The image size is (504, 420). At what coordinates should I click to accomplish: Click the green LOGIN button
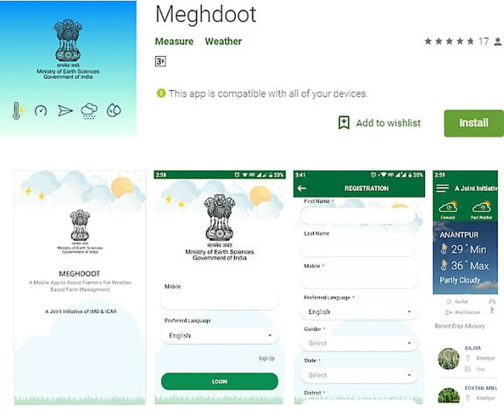pyautogui.click(x=220, y=381)
